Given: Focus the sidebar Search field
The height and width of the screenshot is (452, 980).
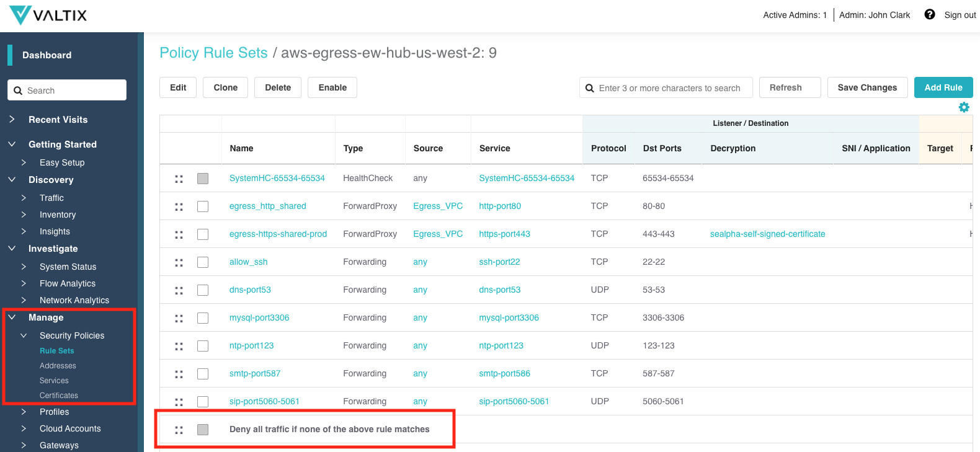Looking at the screenshot, I should pos(67,90).
